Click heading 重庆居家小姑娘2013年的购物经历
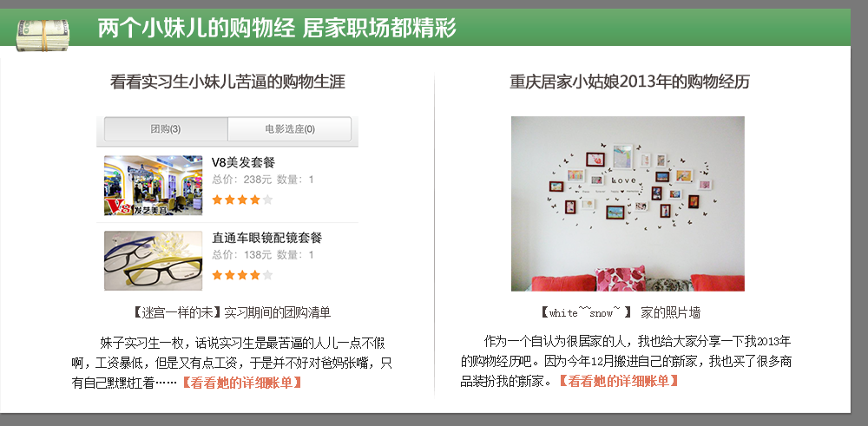 coord(629,82)
